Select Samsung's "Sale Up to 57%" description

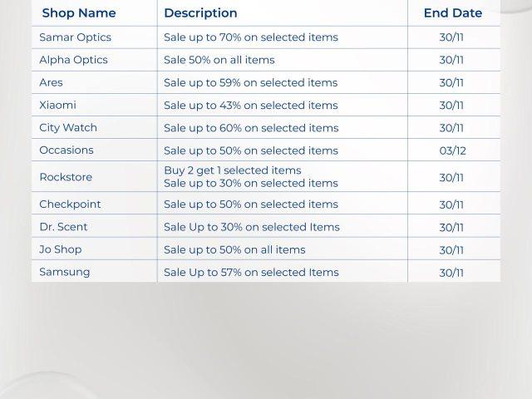(251, 272)
